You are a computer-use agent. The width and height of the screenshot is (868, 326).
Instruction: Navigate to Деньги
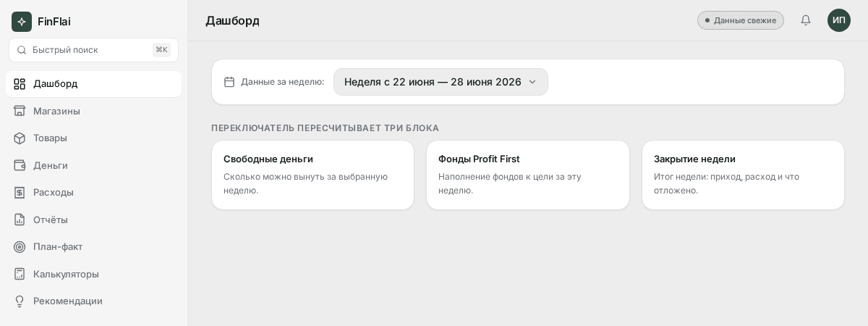point(93,165)
